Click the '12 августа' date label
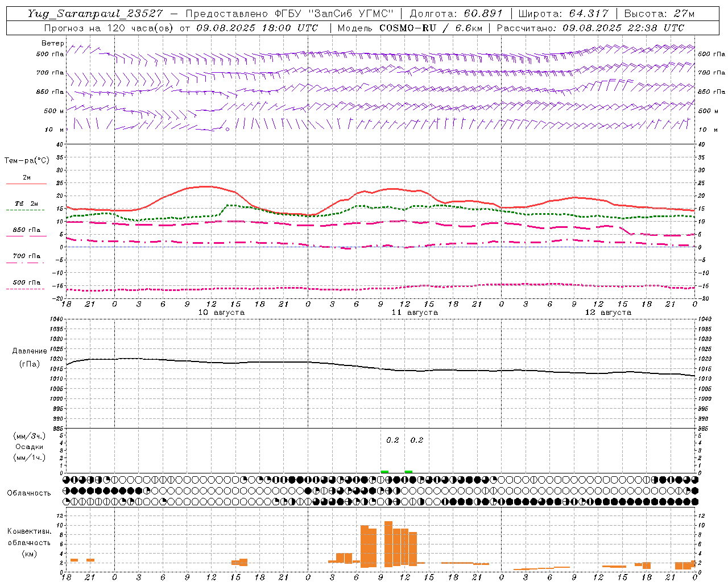728x582 pixels. pos(608,313)
